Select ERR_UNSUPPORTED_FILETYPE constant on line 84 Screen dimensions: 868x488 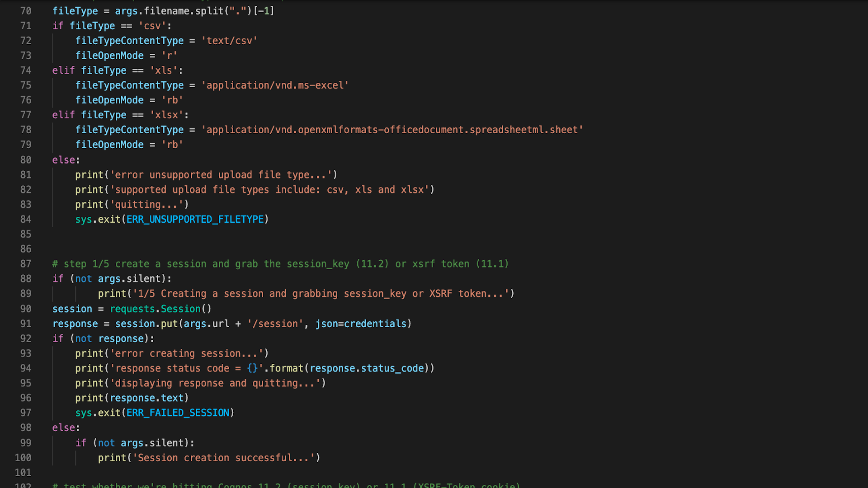(x=195, y=219)
